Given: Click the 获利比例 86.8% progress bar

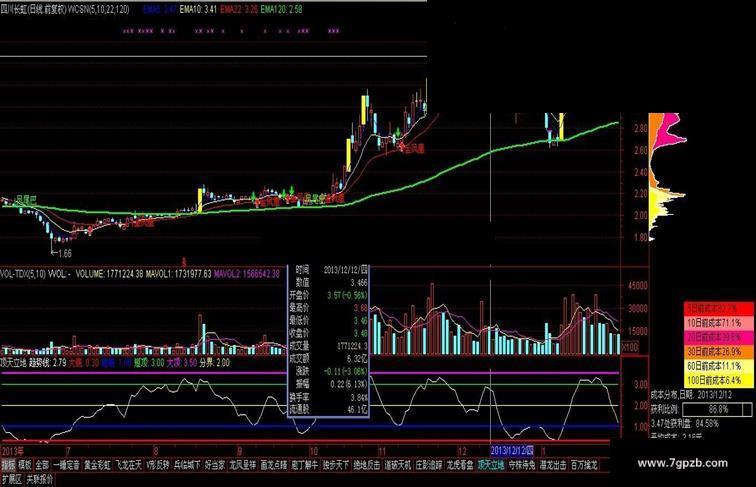Looking at the screenshot, I should 717,409.
